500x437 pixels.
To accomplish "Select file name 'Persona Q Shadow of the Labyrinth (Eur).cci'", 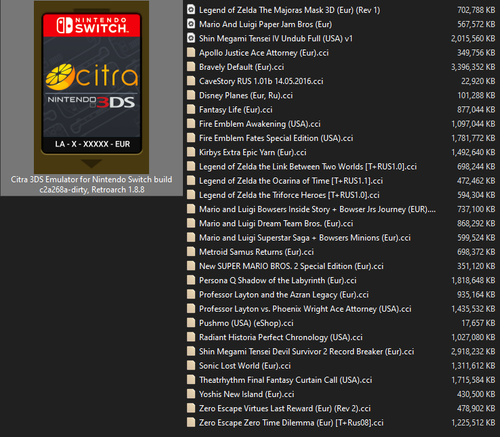I will (278, 281).
